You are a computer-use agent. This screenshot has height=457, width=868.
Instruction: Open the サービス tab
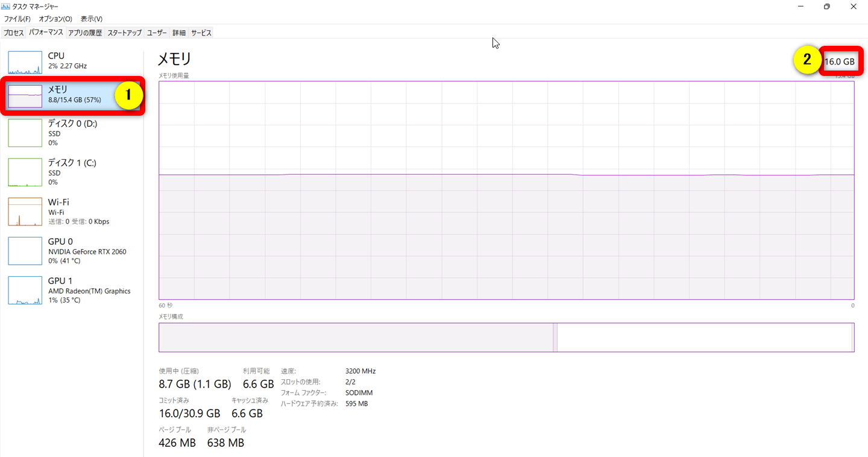201,33
